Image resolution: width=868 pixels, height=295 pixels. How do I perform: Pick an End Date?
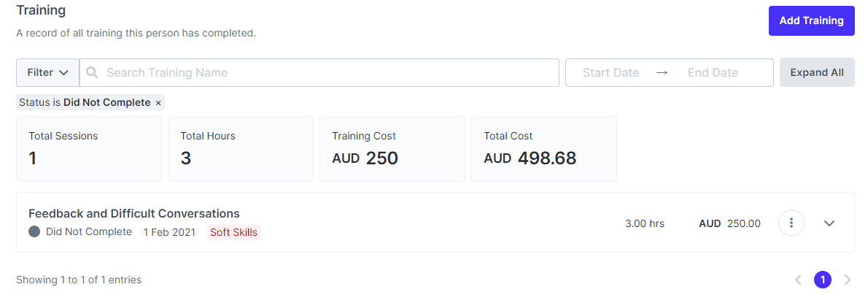(x=713, y=72)
